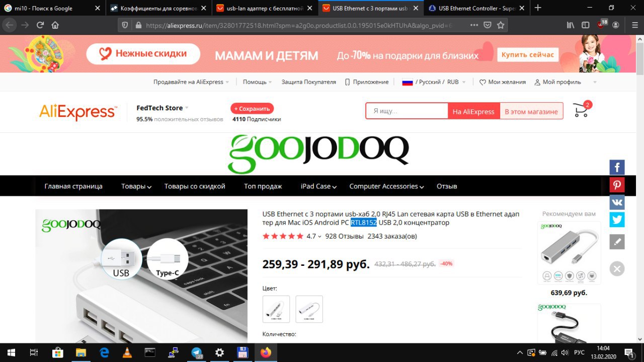
Task: Open Товары со скидкой menu item
Action: (x=195, y=186)
